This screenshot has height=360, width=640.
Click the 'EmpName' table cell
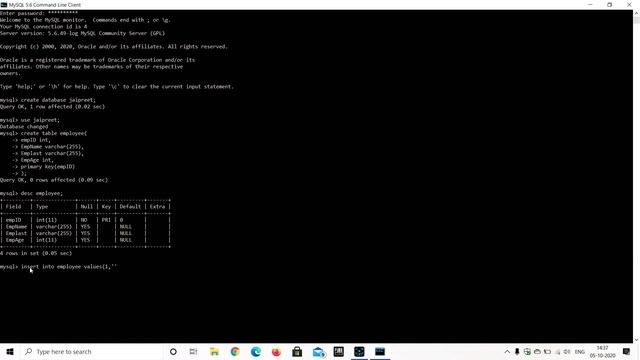click(16, 227)
